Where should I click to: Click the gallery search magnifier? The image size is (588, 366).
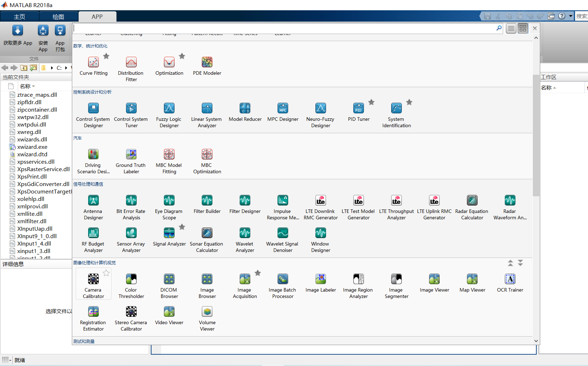click(499, 28)
